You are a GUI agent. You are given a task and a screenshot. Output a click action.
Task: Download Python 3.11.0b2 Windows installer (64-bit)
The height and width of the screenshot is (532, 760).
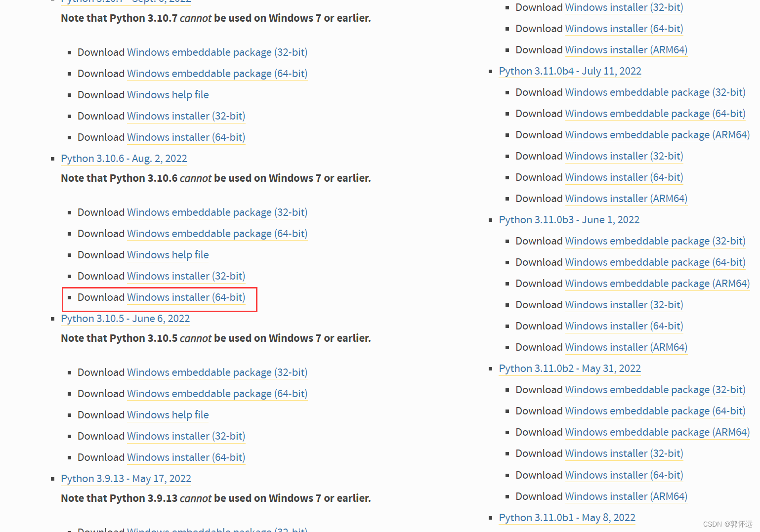pyautogui.click(x=624, y=475)
